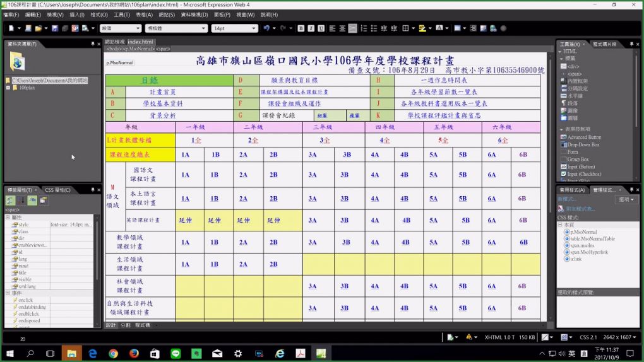Collapse the 事件 section in tag properties
644x362 pixels.
tap(8, 293)
